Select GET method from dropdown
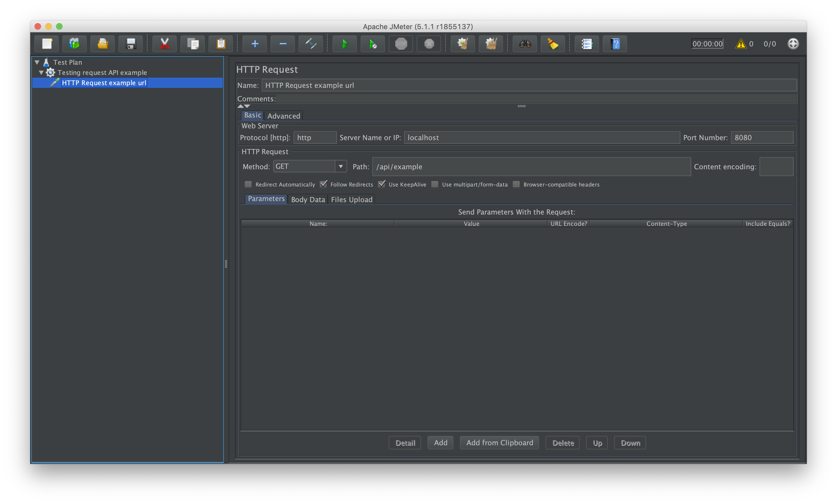837x504 pixels. (308, 167)
